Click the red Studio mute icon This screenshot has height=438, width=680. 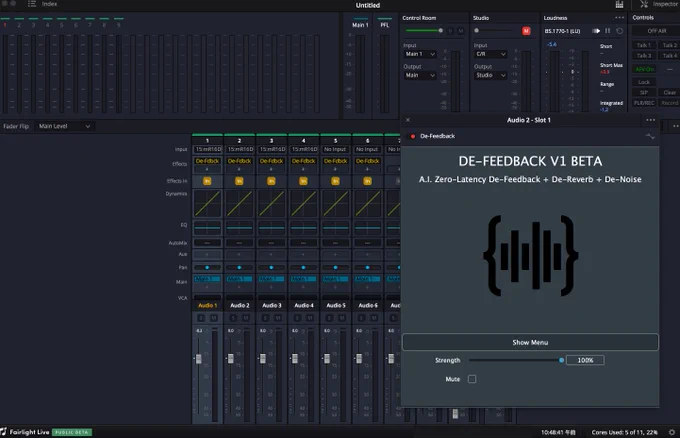pyautogui.click(x=526, y=31)
